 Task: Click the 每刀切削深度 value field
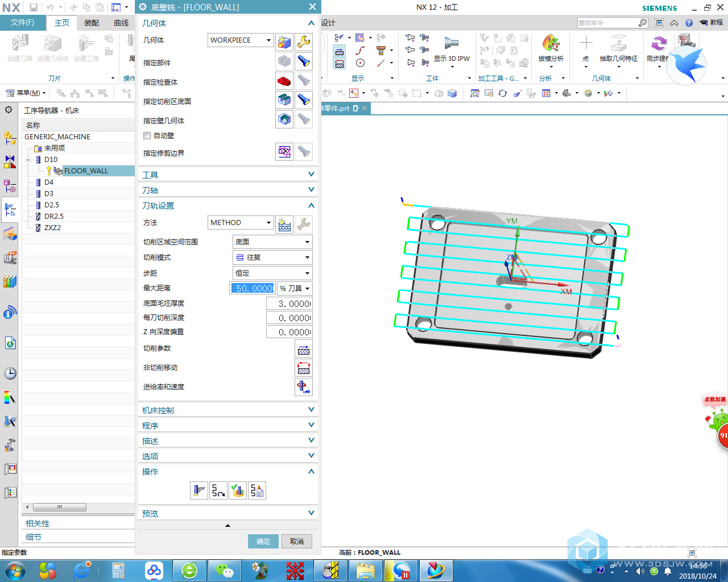click(289, 318)
